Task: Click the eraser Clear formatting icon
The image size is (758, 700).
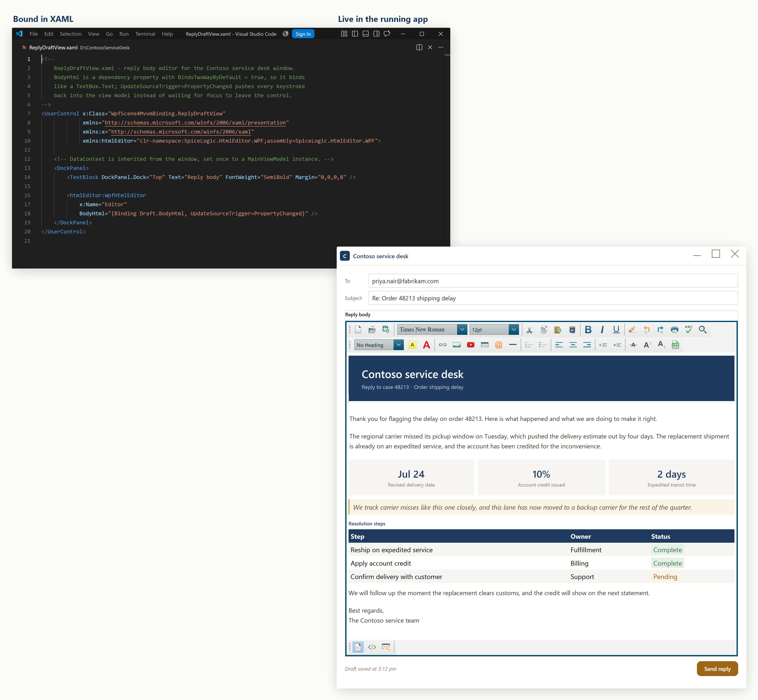Action: pyautogui.click(x=632, y=329)
